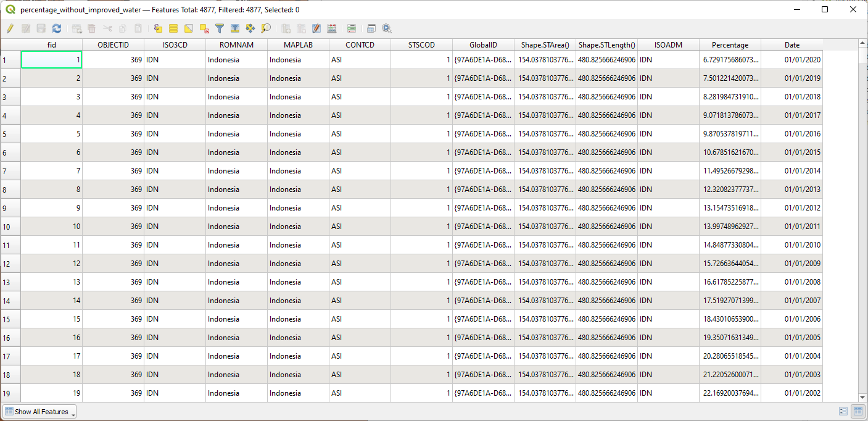Switch to table view
This screenshot has height=421, width=868.
click(858, 412)
